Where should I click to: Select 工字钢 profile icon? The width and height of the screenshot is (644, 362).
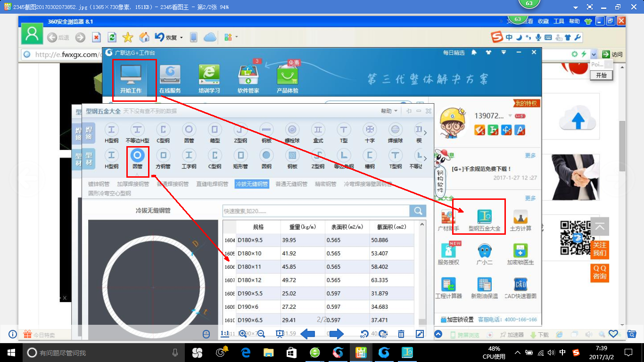point(189,158)
